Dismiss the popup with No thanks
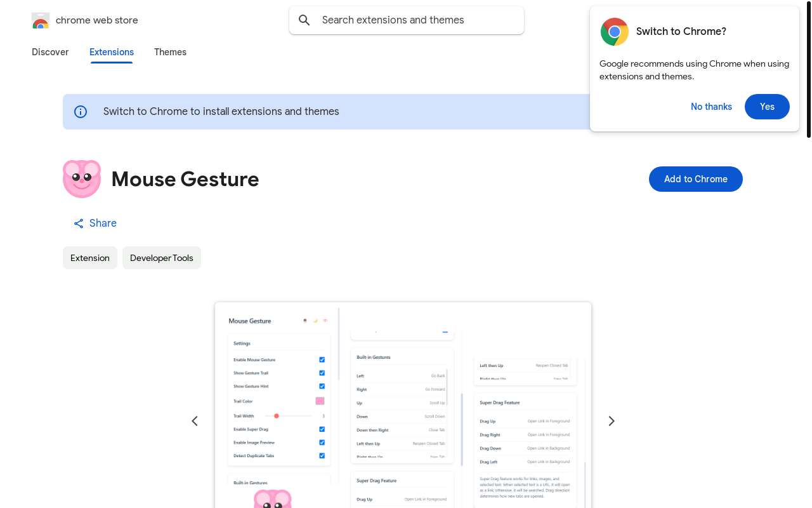This screenshot has width=812, height=508. pos(711,107)
